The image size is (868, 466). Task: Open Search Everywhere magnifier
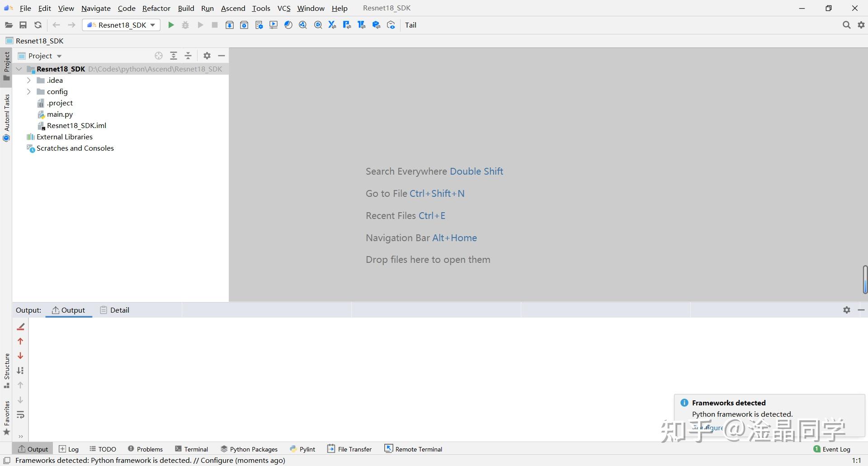click(x=847, y=25)
